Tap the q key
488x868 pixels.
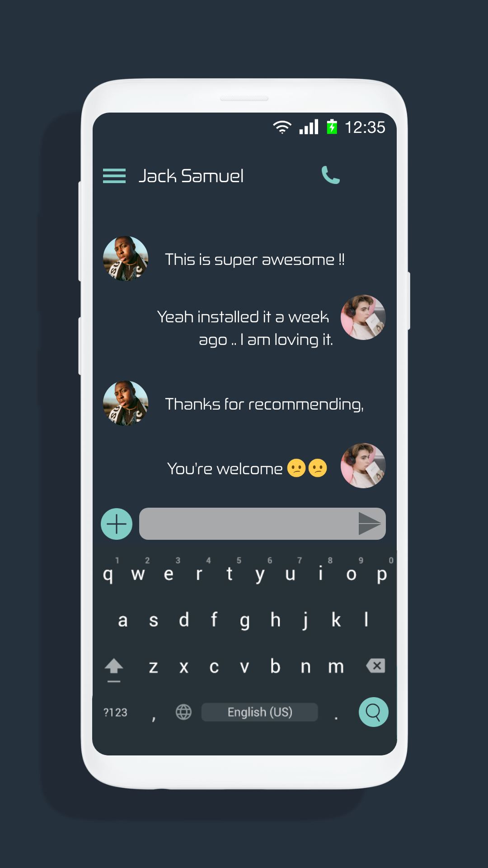pyautogui.click(x=108, y=574)
